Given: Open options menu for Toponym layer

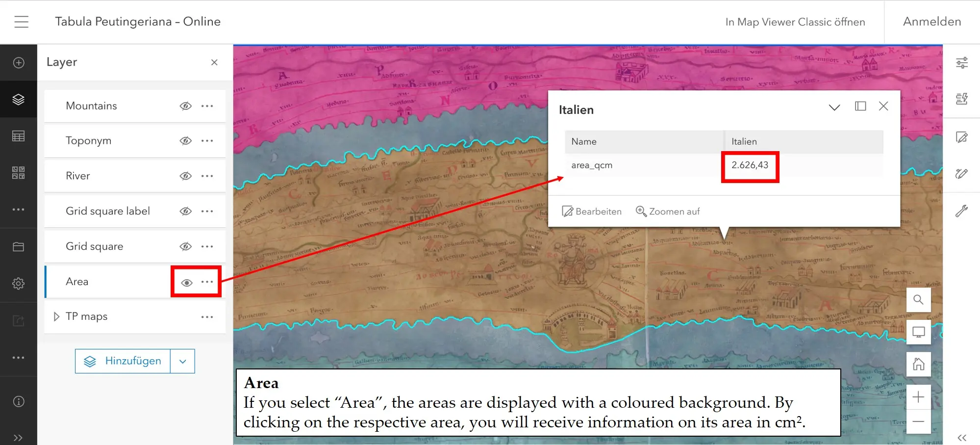Looking at the screenshot, I should pos(207,141).
